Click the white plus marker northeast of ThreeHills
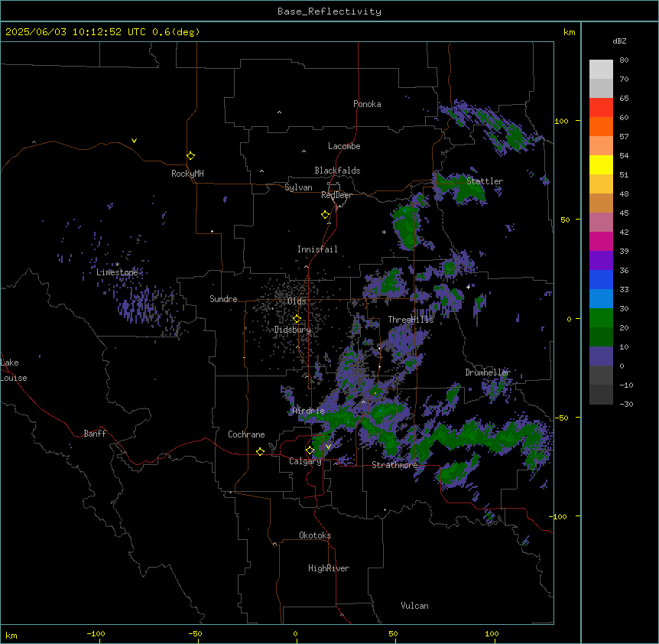The image size is (659, 644). coord(468,287)
